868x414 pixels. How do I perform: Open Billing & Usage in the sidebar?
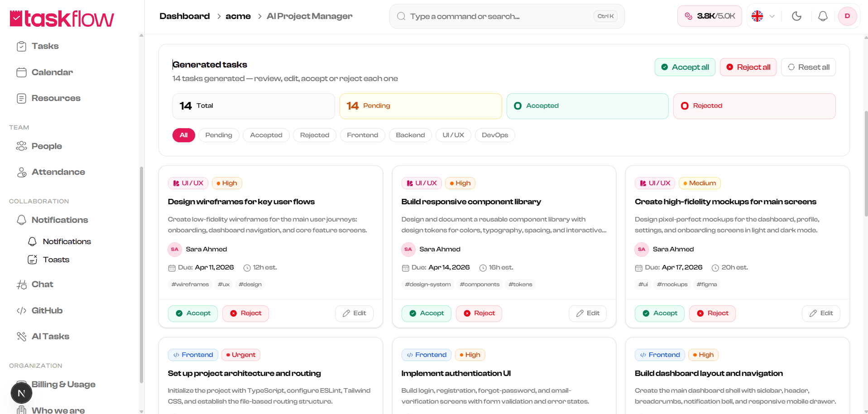pos(63,385)
